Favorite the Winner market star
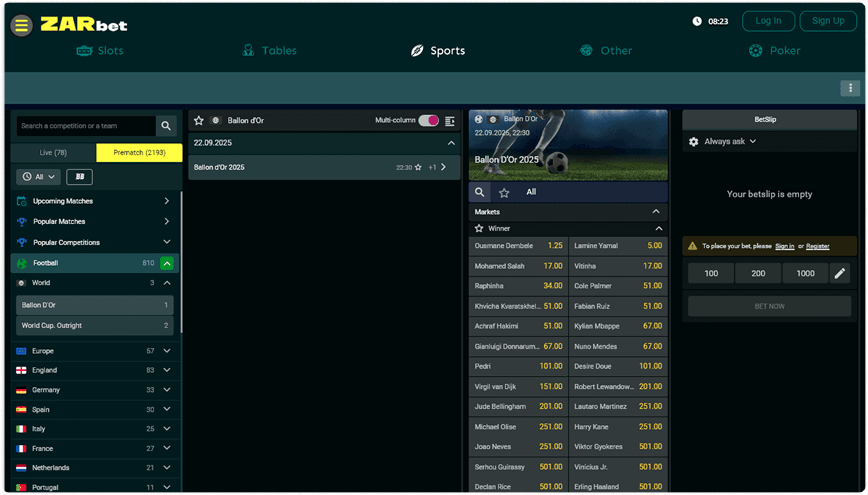868x495 pixels. click(x=479, y=229)
